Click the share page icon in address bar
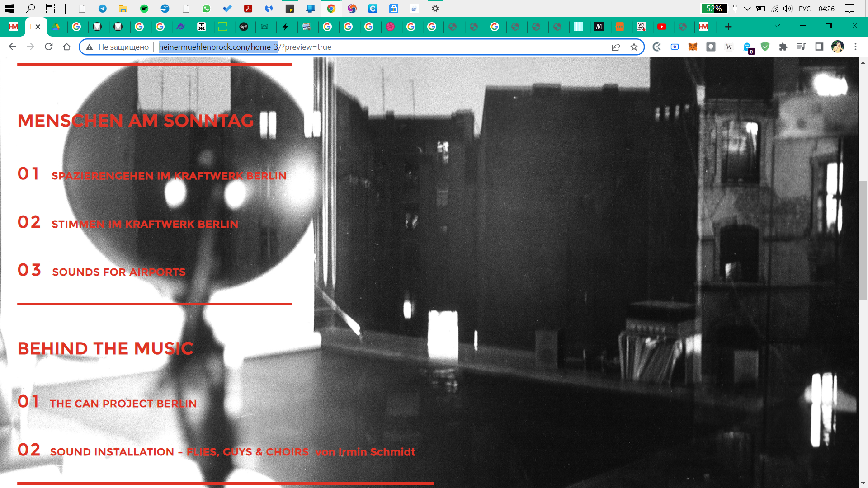 [x=616, y=47]
